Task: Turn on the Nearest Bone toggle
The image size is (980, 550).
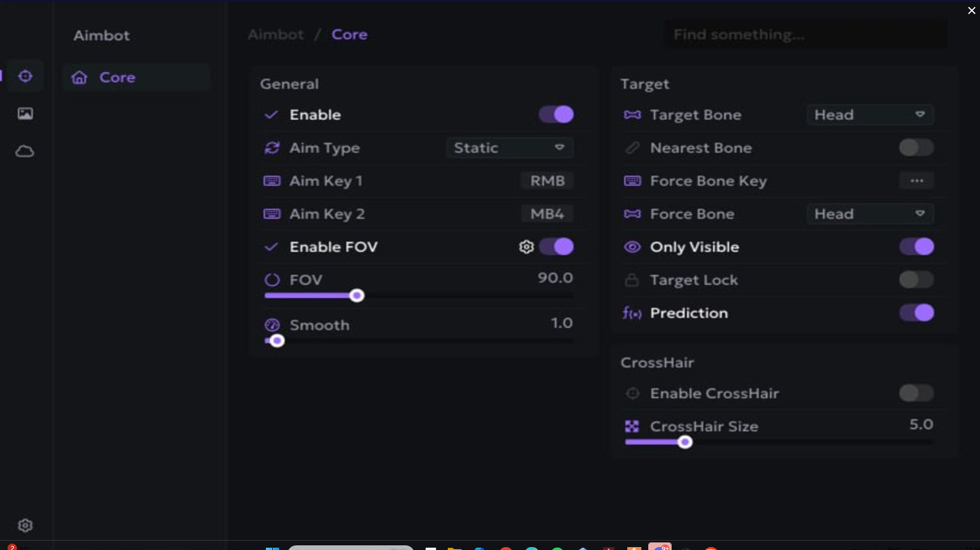Action: pyautogui.click(x=915, y=147)
